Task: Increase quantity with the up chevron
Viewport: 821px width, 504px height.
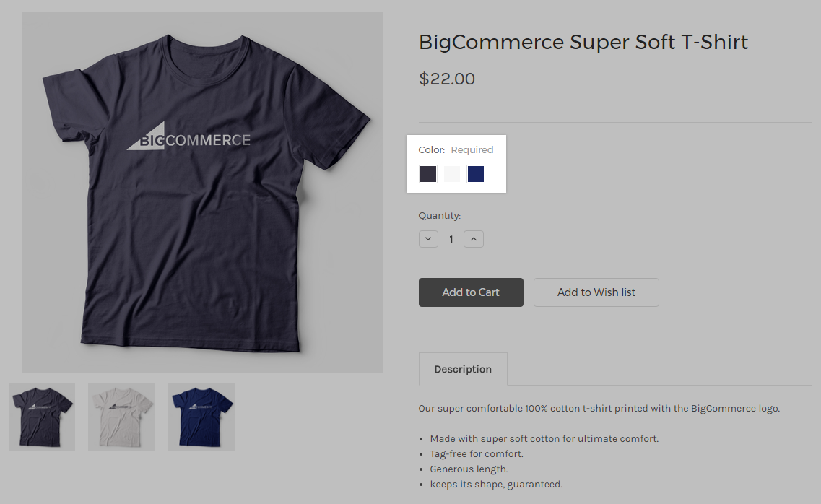Action: 474,239
